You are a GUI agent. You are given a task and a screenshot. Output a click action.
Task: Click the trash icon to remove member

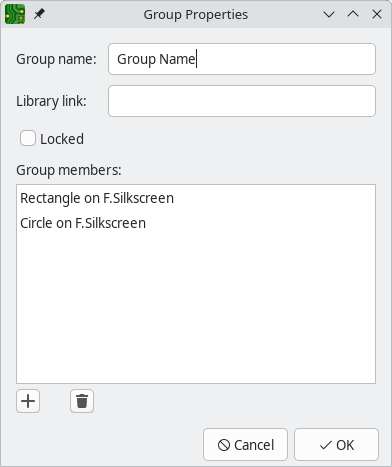(x=82, y=401)
